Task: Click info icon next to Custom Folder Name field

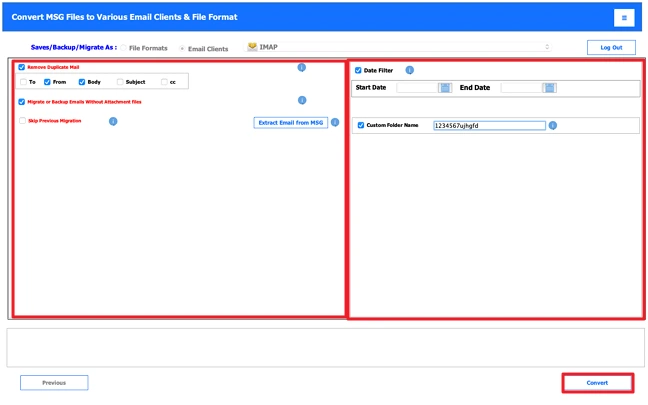Action: (553, 126)
